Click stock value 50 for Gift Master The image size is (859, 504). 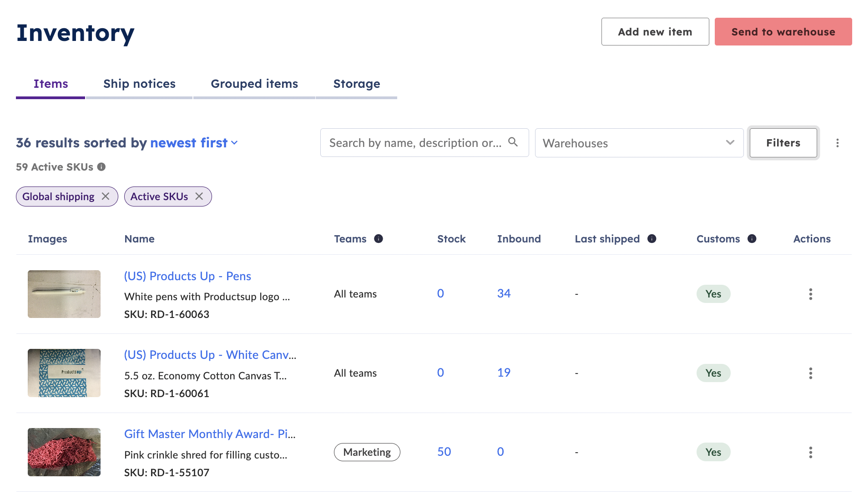point(444,452)
